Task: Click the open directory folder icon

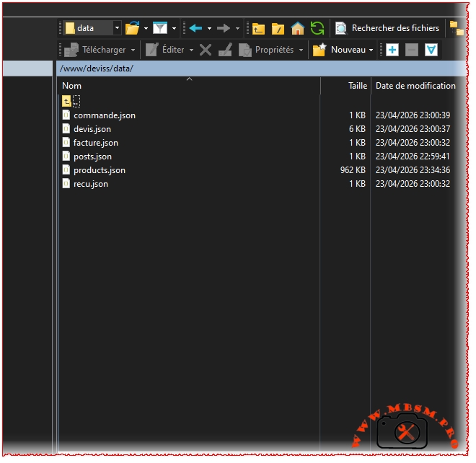Action: click(133, 28)
